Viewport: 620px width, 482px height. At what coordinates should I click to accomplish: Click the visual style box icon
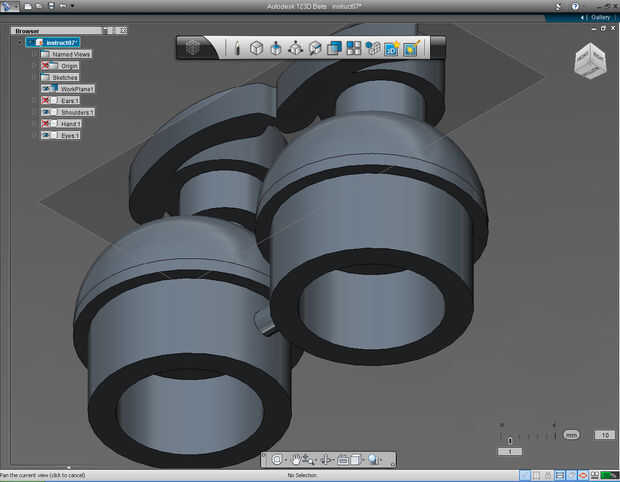coord(355,460)
